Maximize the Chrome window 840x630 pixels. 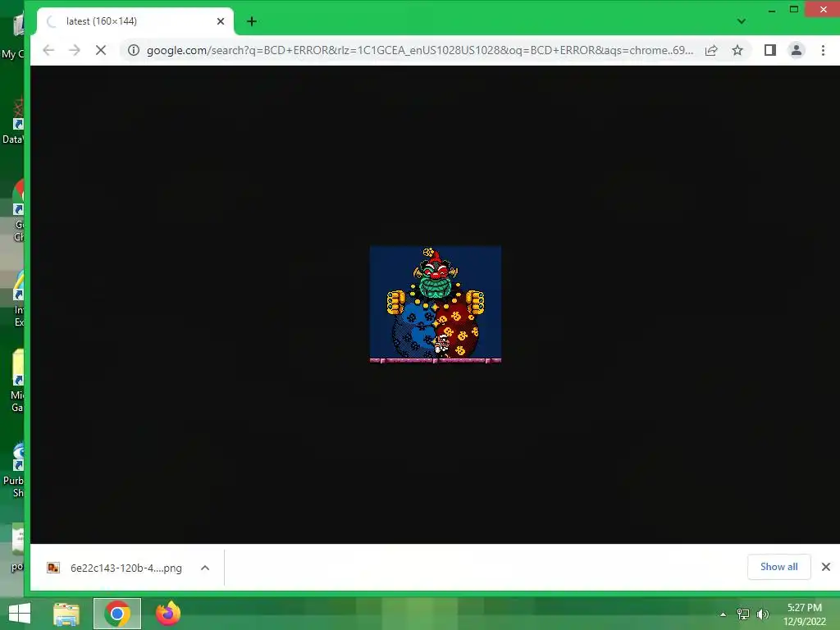pyautogui.click(x=794, y=10)
